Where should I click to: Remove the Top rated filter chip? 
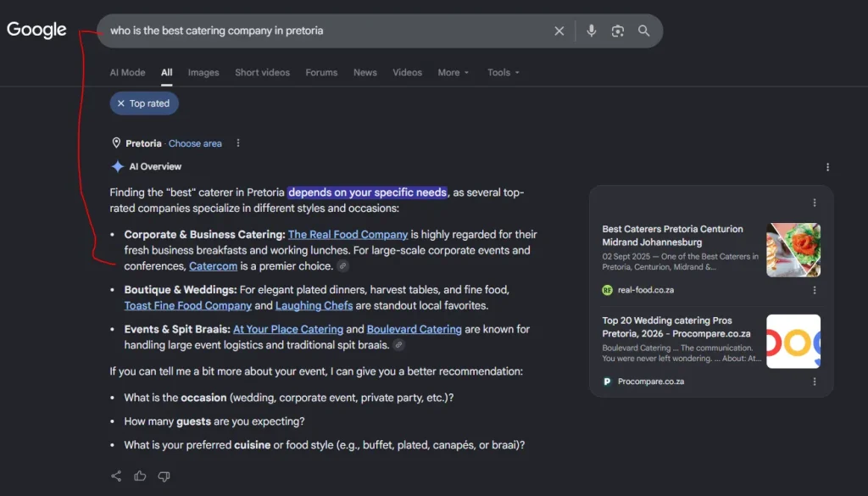[144, 103]
